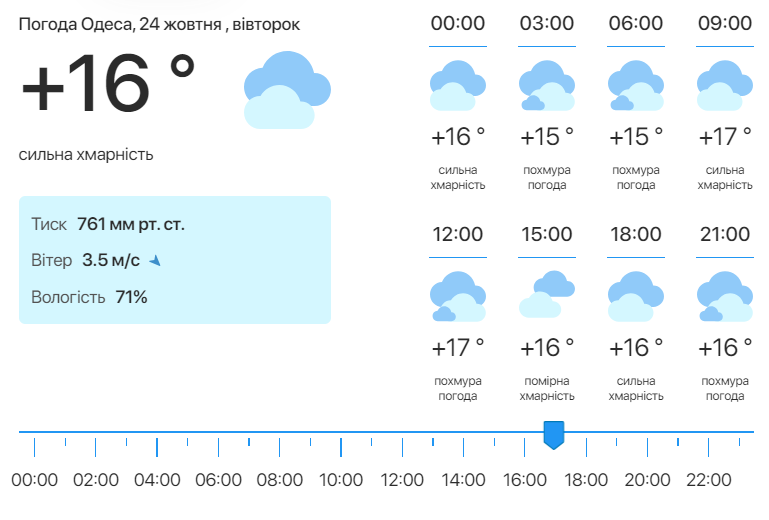Click the wind direction arrow icon
The image size is (769, 520).
click(x=155, y=261)
